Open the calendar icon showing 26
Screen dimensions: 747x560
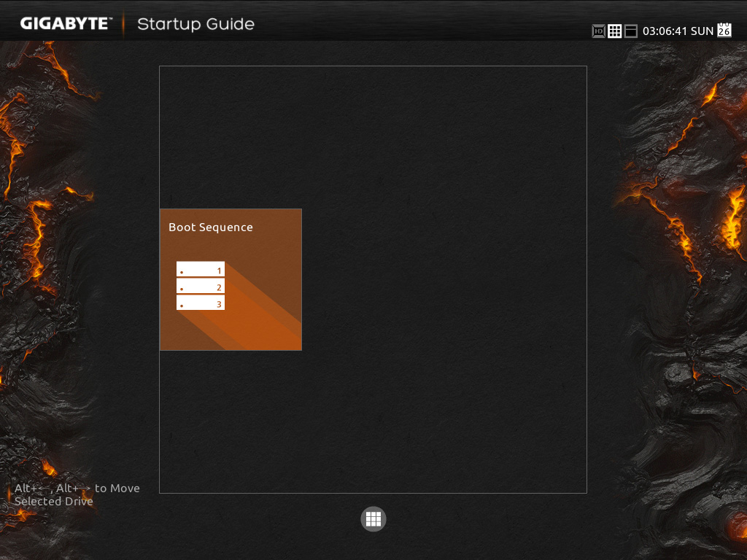coord(724,30)
